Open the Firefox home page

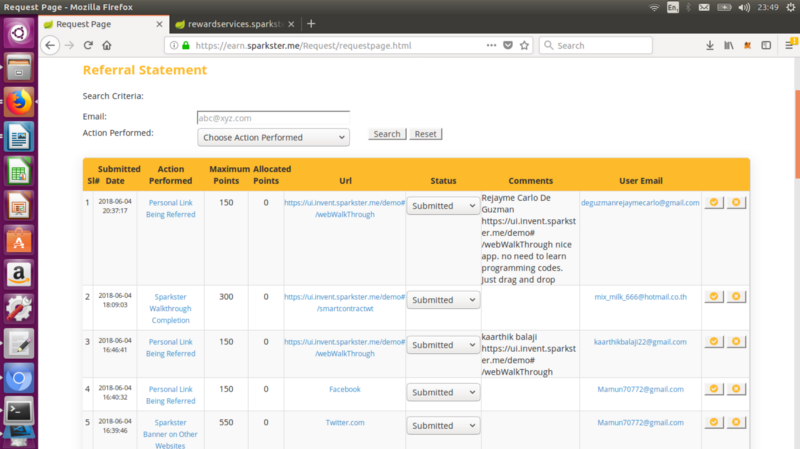[107, 45]
